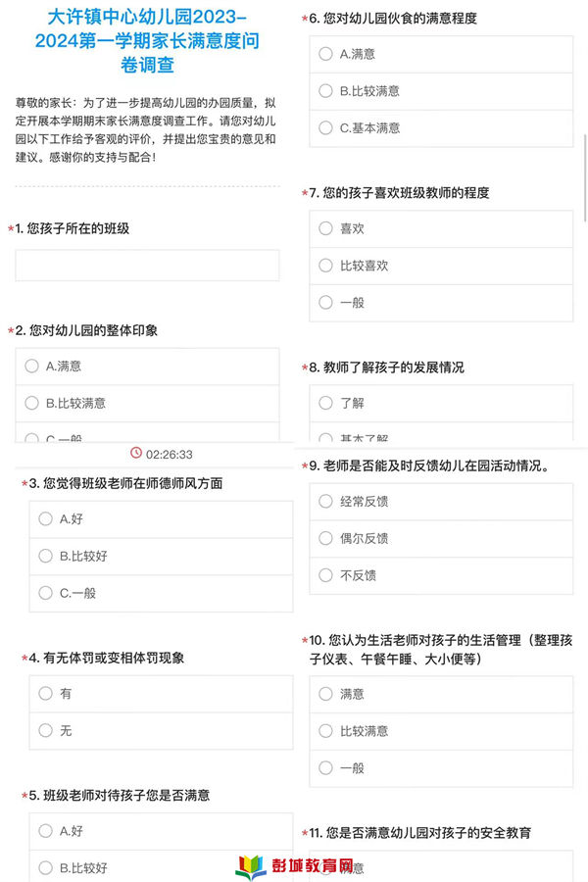The height and width of the screenshot is (882, 588).
Task: Pick 了解 for question 8
Action: pos(441,404)
